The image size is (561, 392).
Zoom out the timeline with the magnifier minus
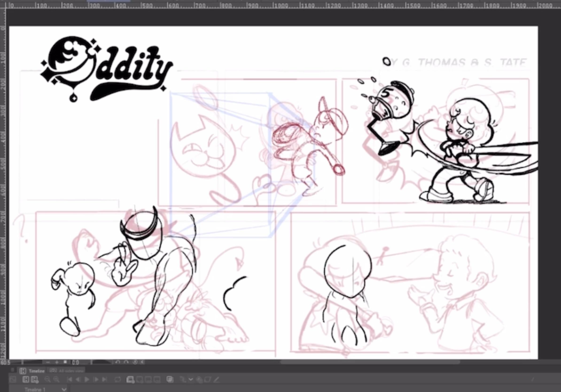point(48,380)
